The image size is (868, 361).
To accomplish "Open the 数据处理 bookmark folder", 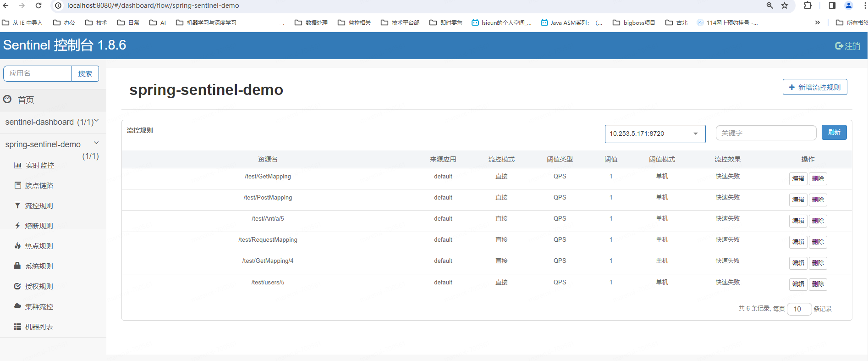I will click(x=311, y=22).
